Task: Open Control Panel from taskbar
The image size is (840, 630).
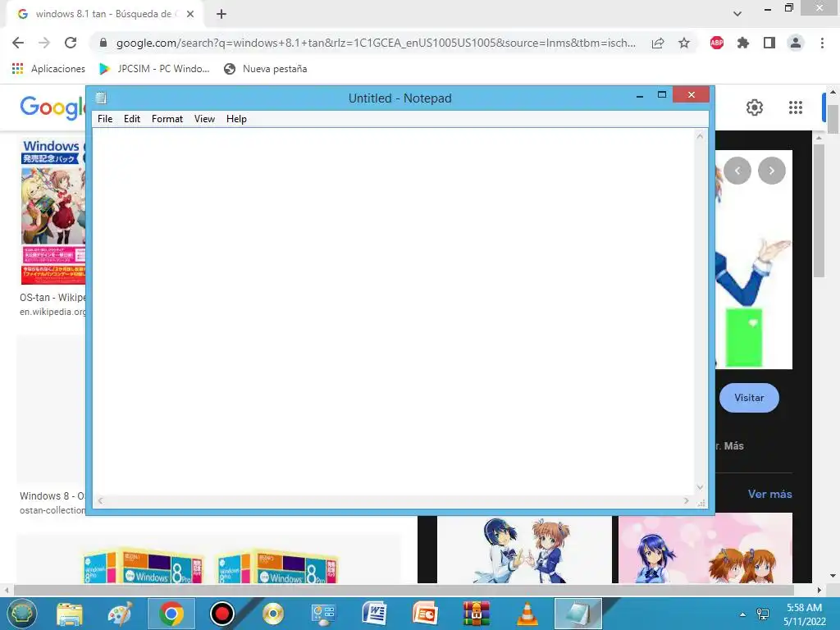Action: [x=323, y=614]
